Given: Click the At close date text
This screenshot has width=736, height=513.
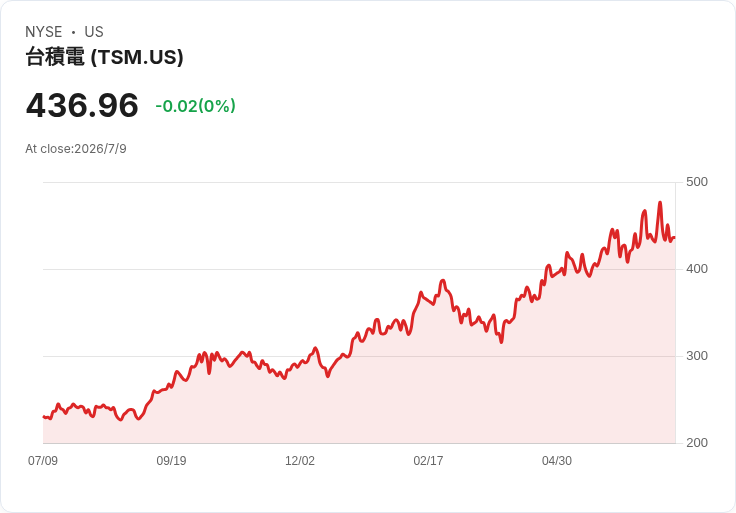Looking at the screenshot, I should click(x=76, y=149).
